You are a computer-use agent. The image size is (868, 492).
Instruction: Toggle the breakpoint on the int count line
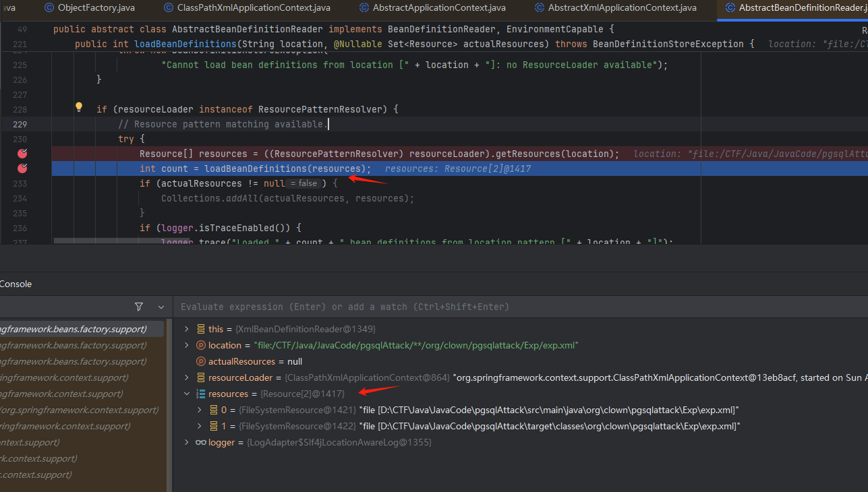[22, 168]
